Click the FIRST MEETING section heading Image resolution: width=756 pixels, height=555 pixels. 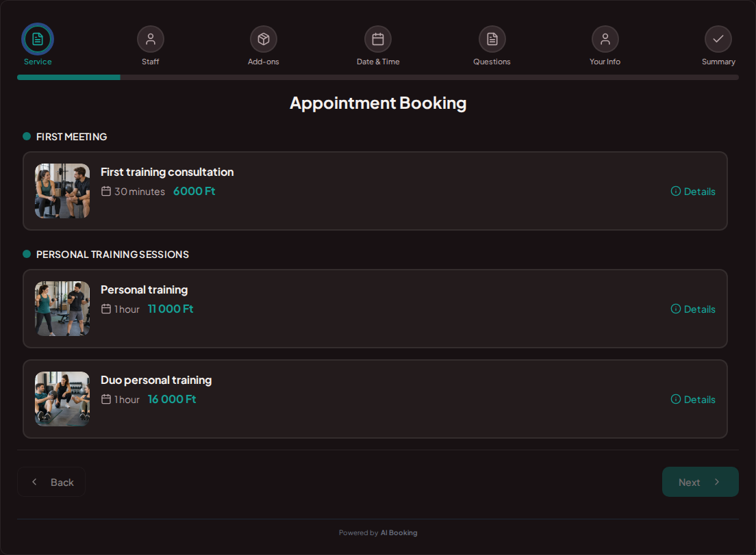point(71,137)
